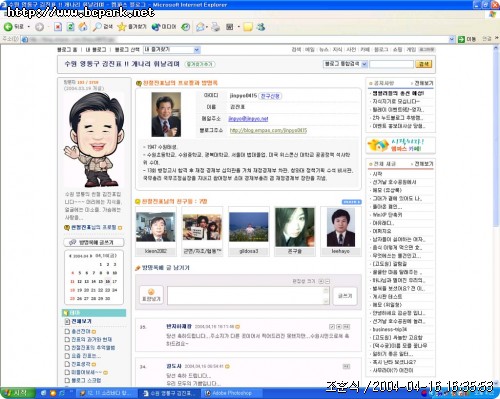Click the browser address bar field
The height and width of the screenshot is (399, 500).
click(238, 39)
